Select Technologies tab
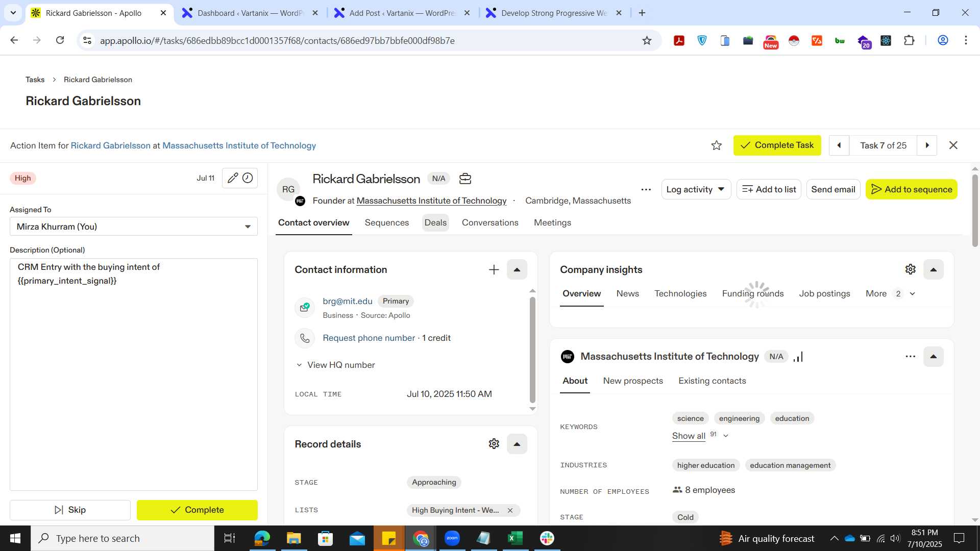980x551 pixels. pos(680,294)
